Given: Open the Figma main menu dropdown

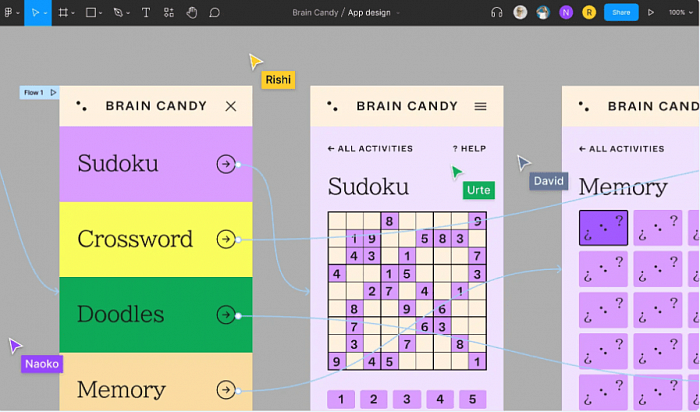Looking at the screenshot, I should point(11,12).
